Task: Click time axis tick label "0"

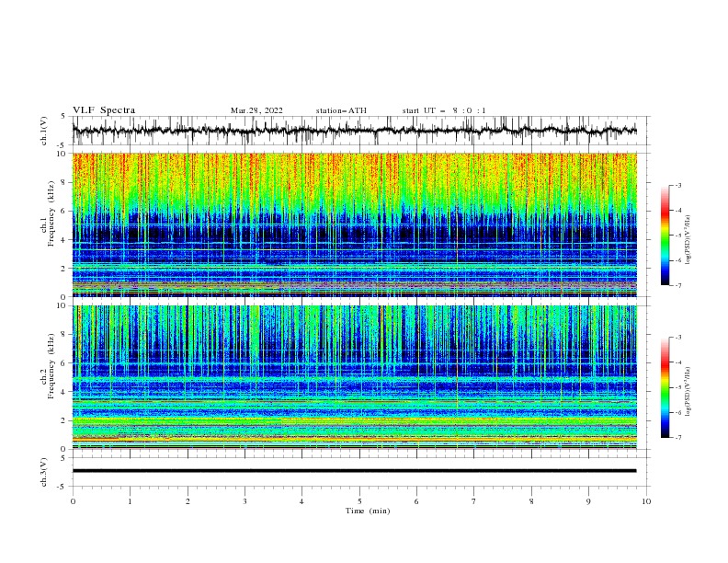Action: pos(73,501)
